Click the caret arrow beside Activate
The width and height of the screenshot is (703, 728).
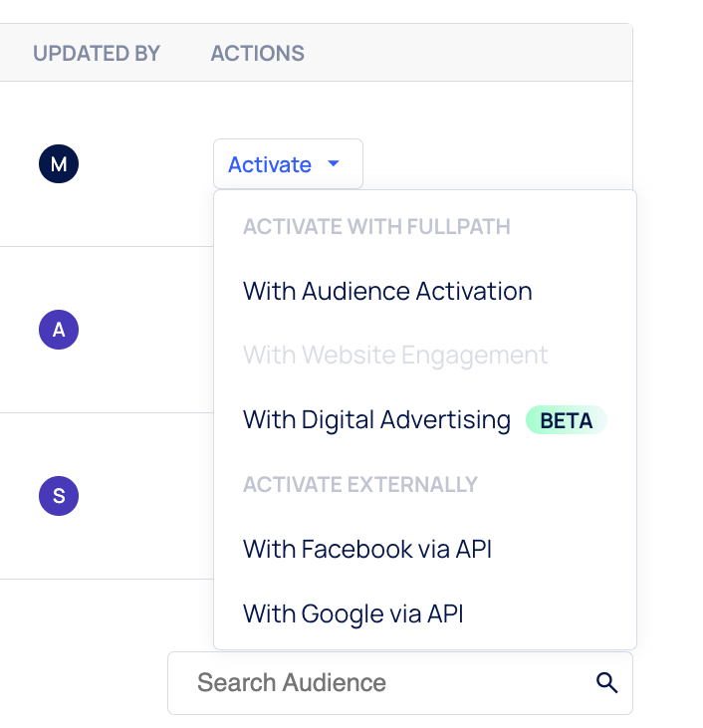[x=334, y=164]
